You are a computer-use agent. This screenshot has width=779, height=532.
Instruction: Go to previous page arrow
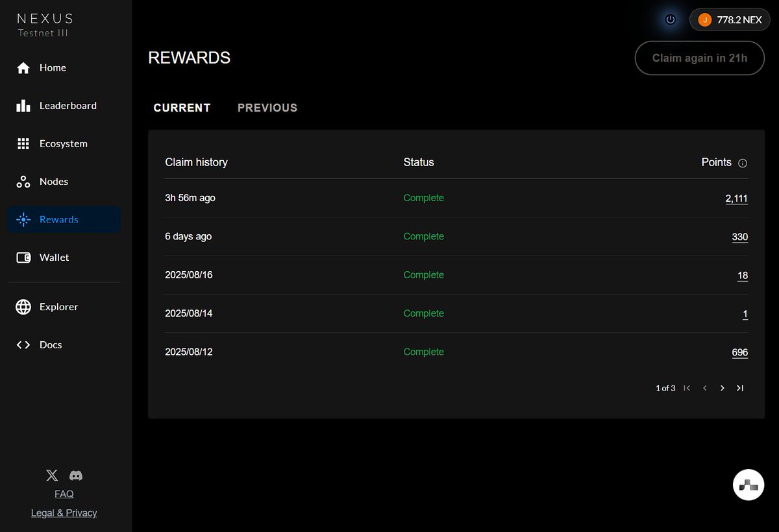[x=704, y=388]
